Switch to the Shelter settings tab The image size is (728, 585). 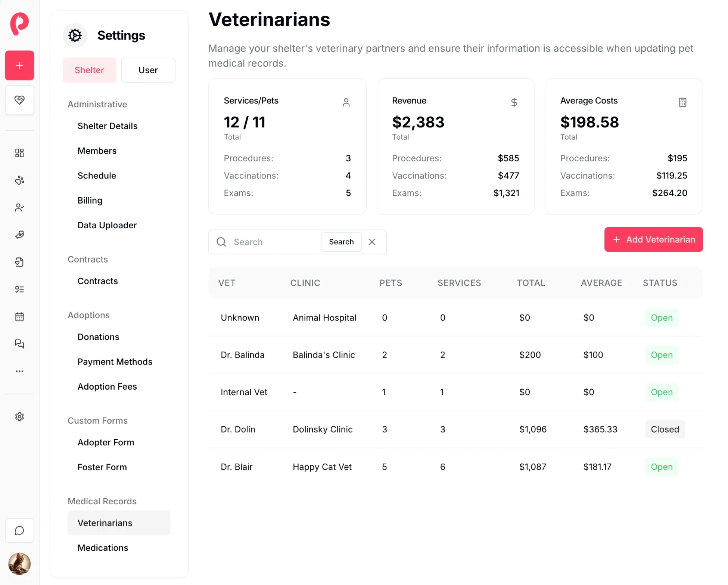coord(89,70)
